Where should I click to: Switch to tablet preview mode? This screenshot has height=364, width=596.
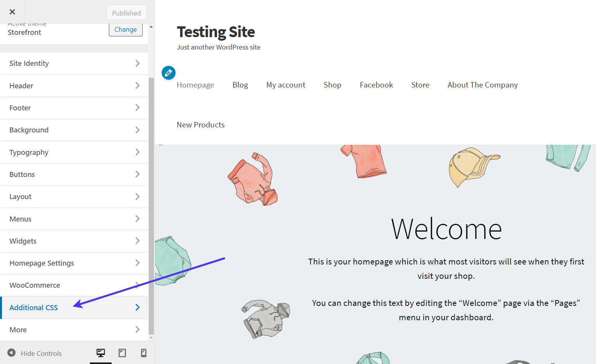(x=122, y=353)
